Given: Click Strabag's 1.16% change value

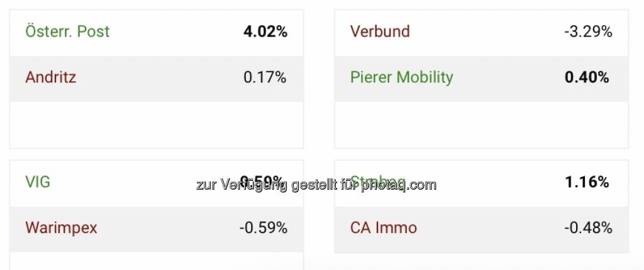Looking at the screenshot, I should click(587, 182).
